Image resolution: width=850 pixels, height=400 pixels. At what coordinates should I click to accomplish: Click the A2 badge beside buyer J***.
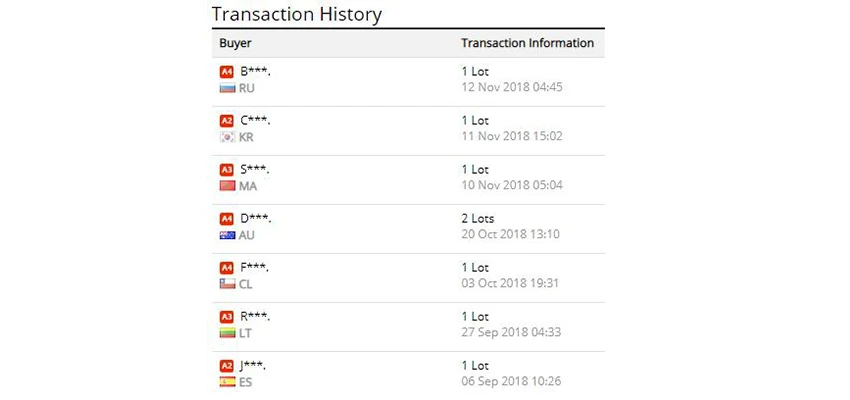(x=227, y=366)
